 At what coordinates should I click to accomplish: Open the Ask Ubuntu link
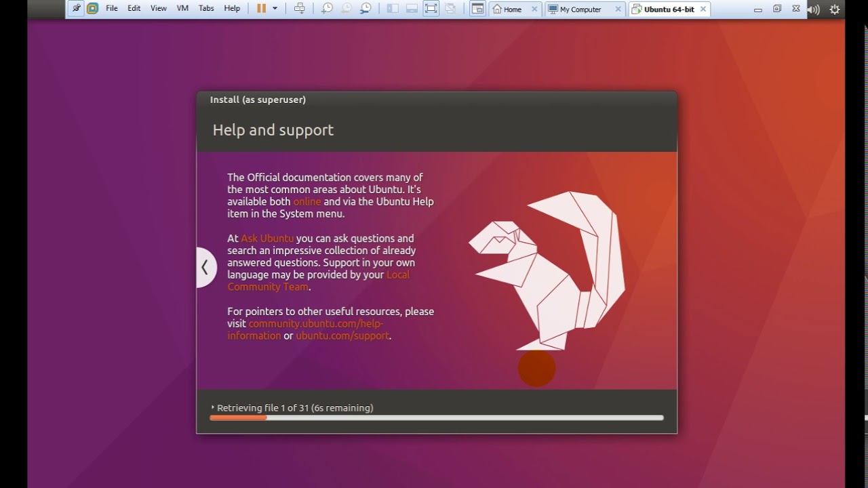pos(267,238)
